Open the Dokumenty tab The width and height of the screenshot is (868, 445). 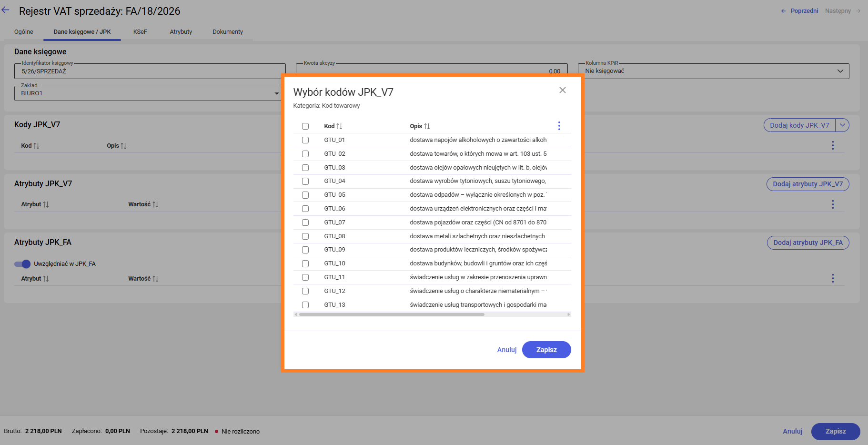pos(228,32)
